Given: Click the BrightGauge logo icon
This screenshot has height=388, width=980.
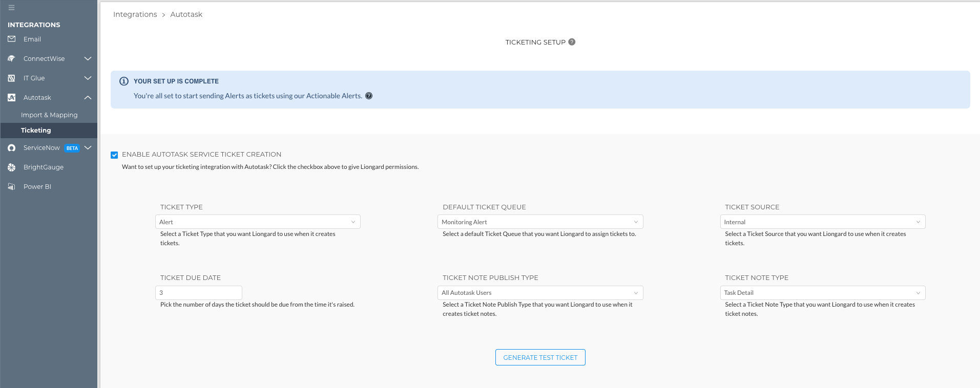Looking at the screenshot, I should 12,167.
